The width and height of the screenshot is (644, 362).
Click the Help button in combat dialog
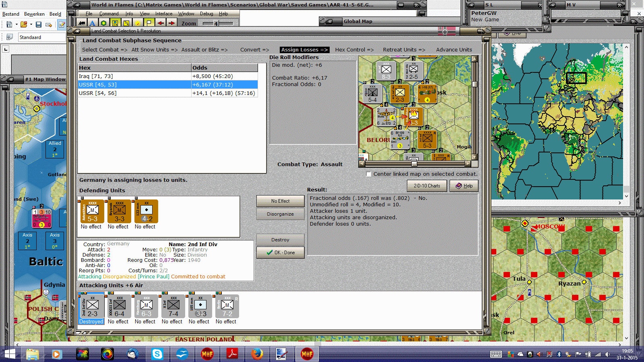pos(464,186)
